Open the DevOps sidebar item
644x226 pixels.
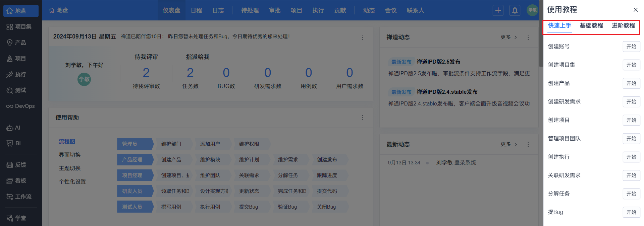coord(21,106)
